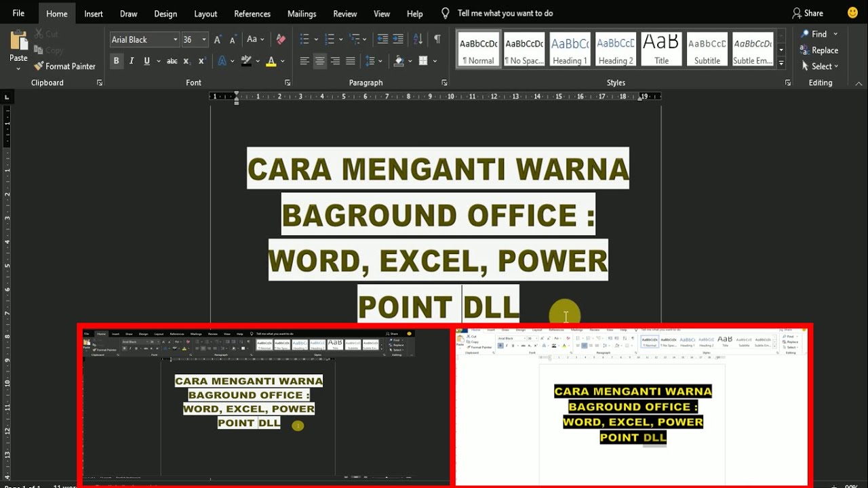Screen dimensions: 868x488
Task: Click Replace in Editing group
Action: (x=819, y=50)
